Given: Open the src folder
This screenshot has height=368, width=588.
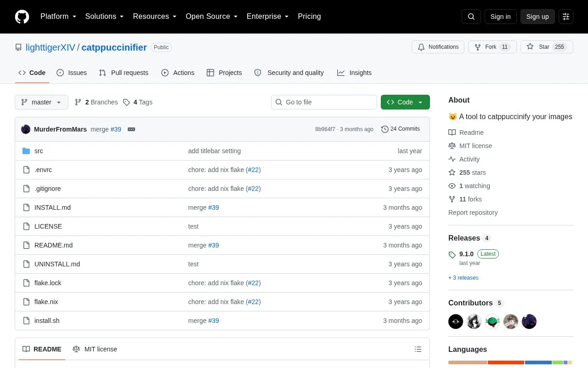Looking at the screenshot, I should pos(39,151).
